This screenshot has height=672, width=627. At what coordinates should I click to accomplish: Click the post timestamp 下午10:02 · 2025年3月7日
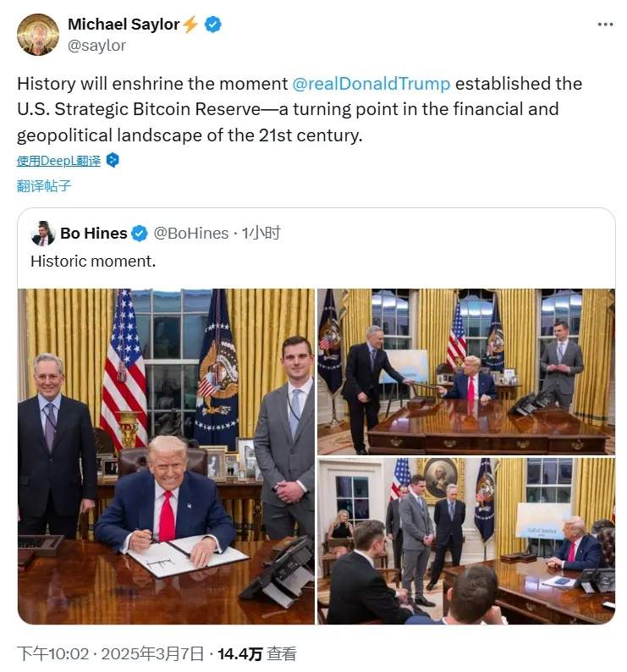pos(111,654)
